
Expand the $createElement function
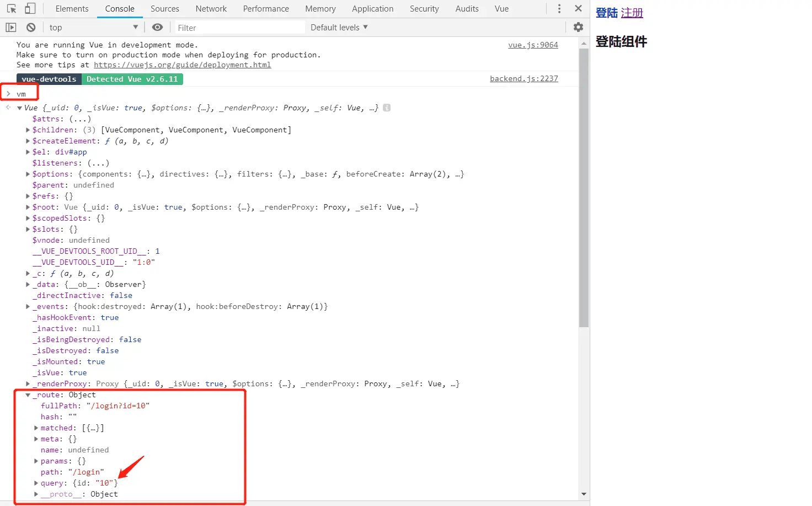28,141
